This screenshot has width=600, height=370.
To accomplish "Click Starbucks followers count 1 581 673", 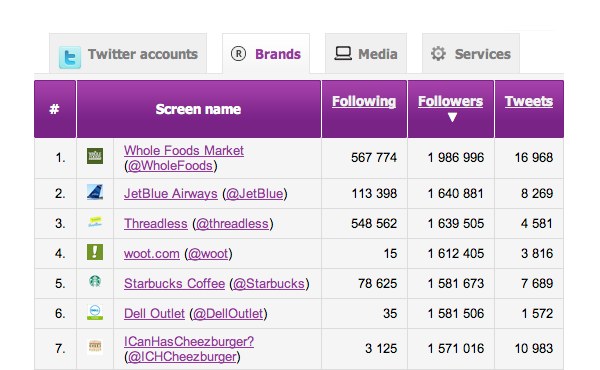I will click(x=456, y=284).
